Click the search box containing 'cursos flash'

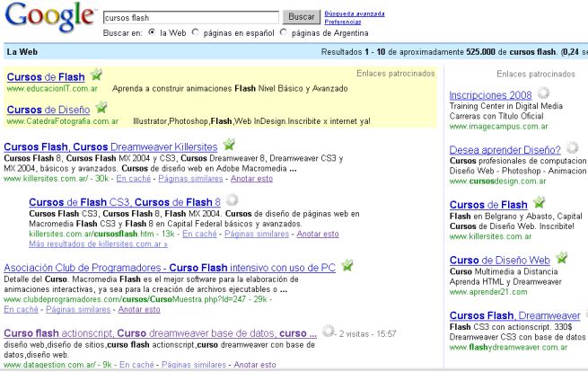pos(191,18)
